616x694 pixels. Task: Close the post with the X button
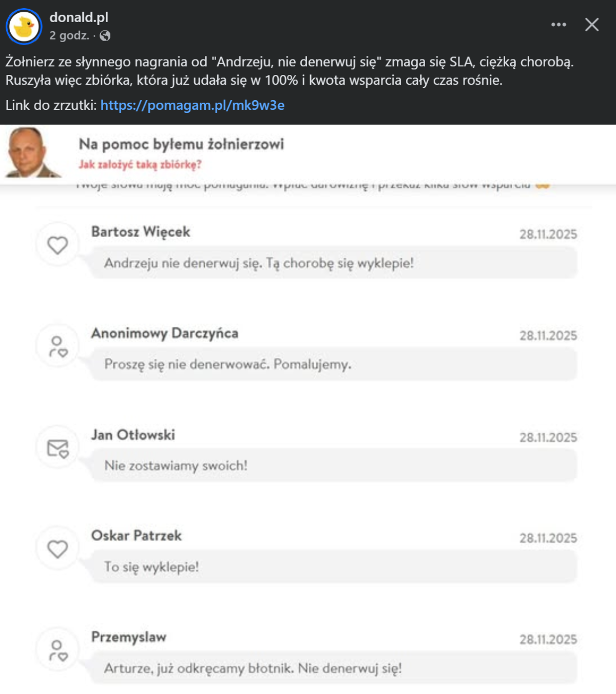point(592,25)
